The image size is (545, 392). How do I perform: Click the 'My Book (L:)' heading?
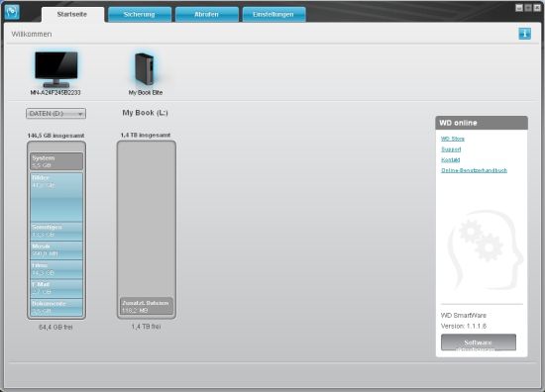click(145, 113)
